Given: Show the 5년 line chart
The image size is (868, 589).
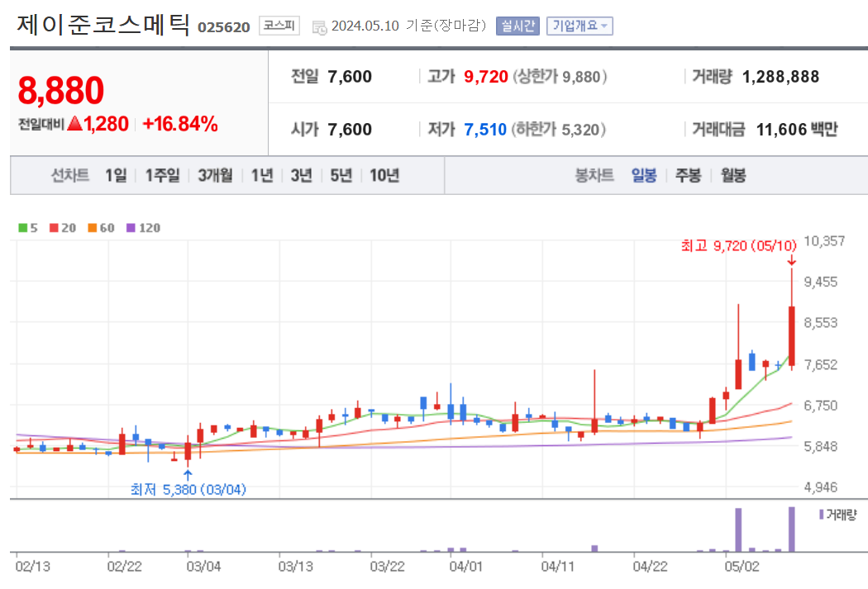Looking at the screenshot, I should 341,175.
